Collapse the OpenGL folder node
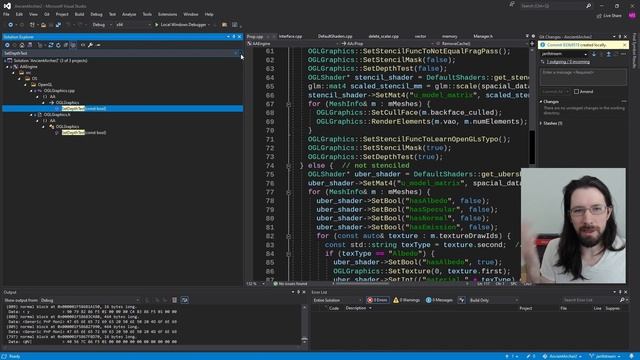 coord(25,84)
